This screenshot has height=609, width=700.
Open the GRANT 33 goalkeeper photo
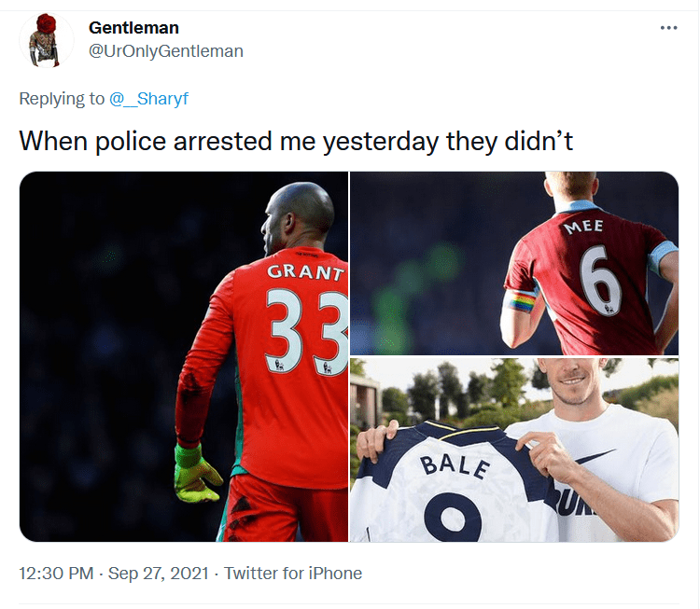point(184,356)
